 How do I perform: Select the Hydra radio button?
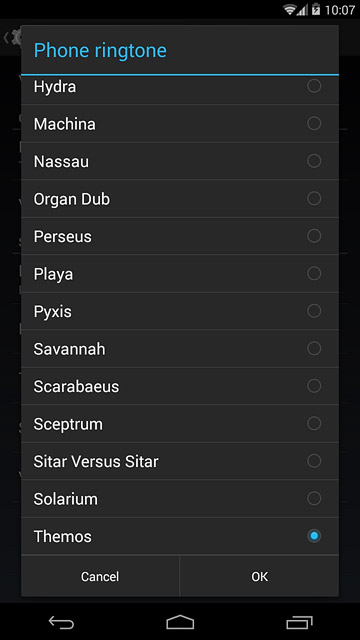[314, 86]
